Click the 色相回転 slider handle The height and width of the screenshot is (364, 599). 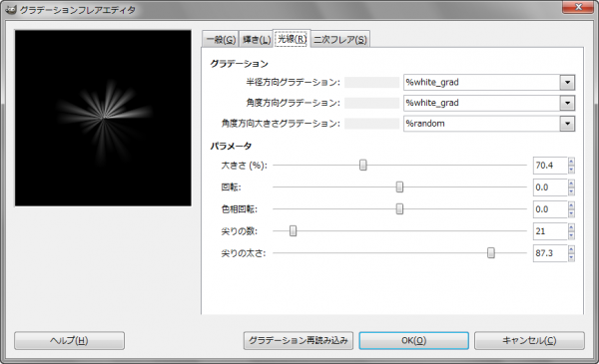pos(399,209)
